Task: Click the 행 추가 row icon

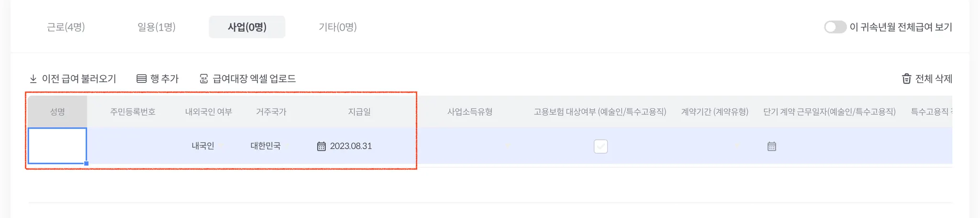Action: coord(141,79)
